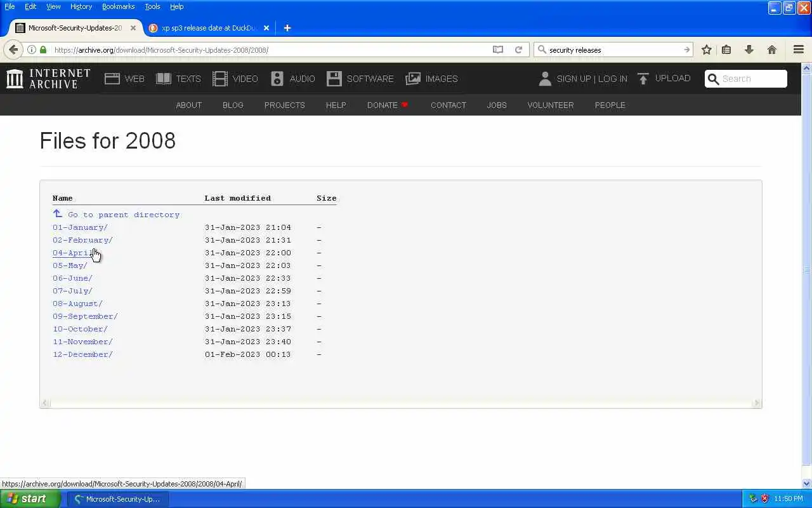The height and width of the screenshot is (508, 812).
Task: Open the 04-April folder
Action: (x=74, y=253)
